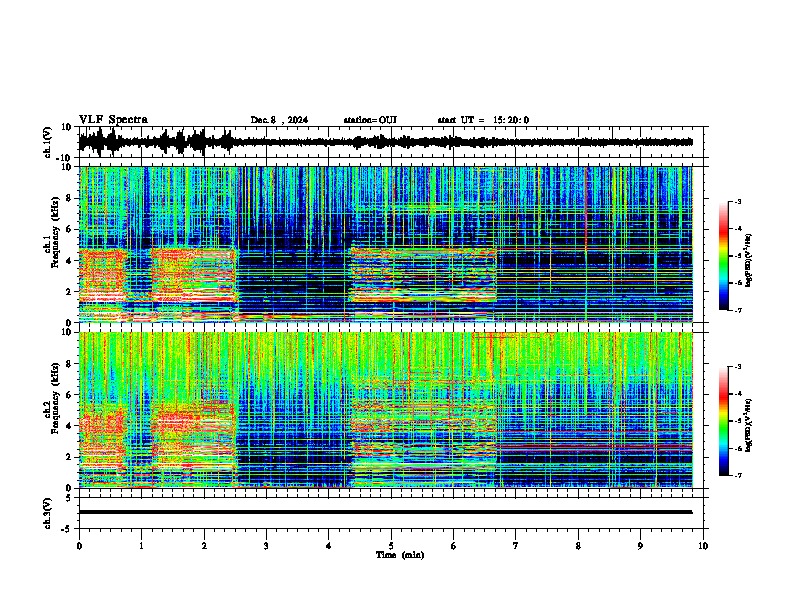Click the time axis tick label 10

tap(703, 546)
